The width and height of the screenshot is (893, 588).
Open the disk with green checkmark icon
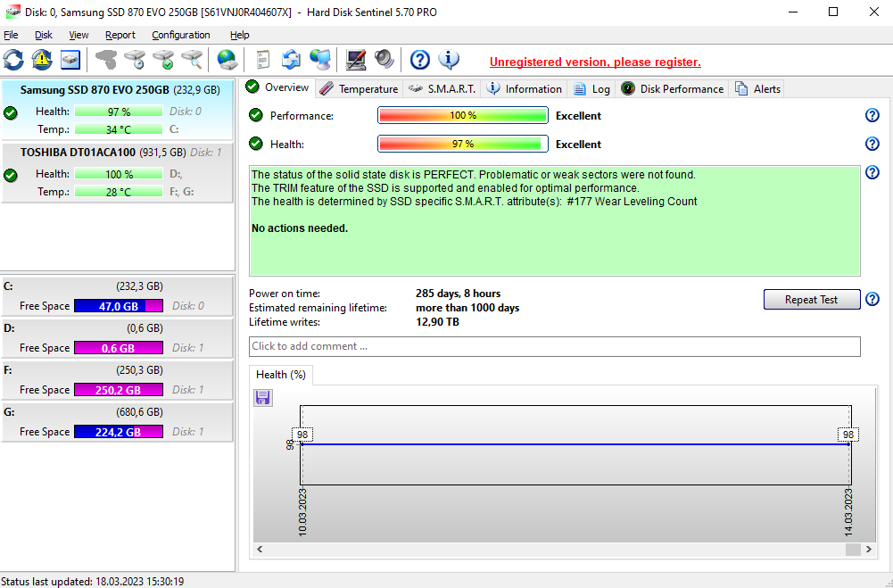tap(163, 59)
